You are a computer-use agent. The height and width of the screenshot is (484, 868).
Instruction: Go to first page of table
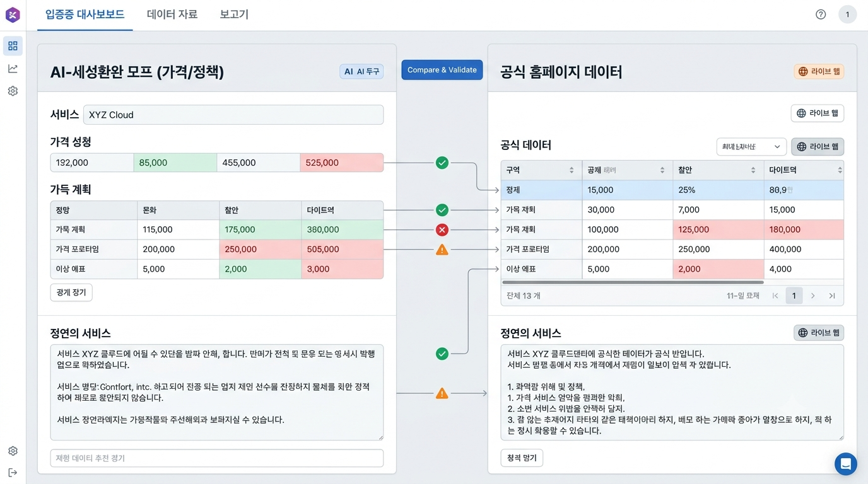(775, 296)
